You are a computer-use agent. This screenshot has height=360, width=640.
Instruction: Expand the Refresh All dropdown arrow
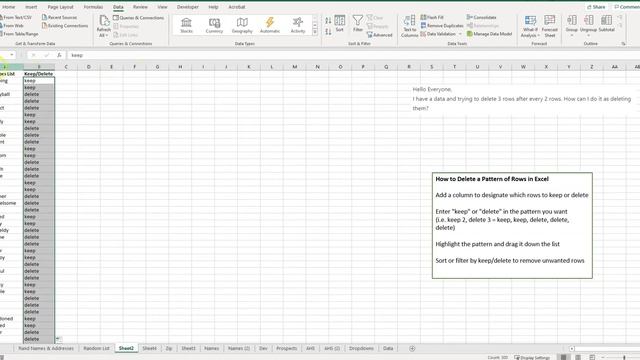(107, 36)
